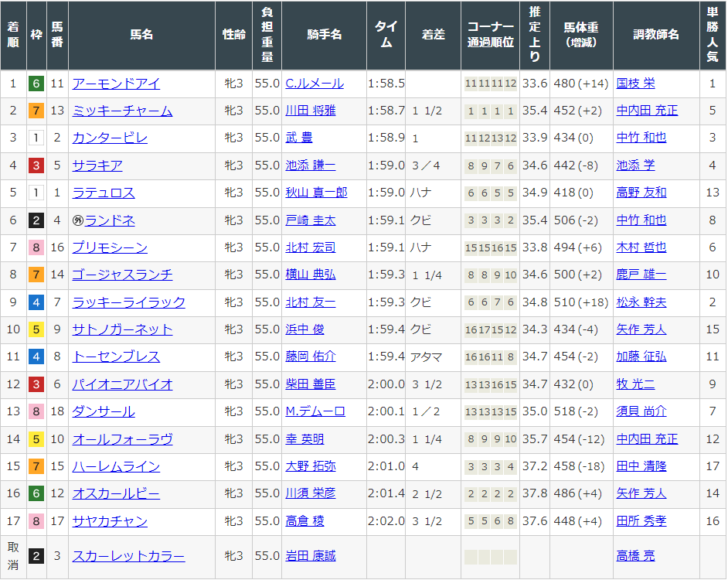View jockey 柴田 善臣 page
The width and height of the screenshot is (728, 580).
310,384
